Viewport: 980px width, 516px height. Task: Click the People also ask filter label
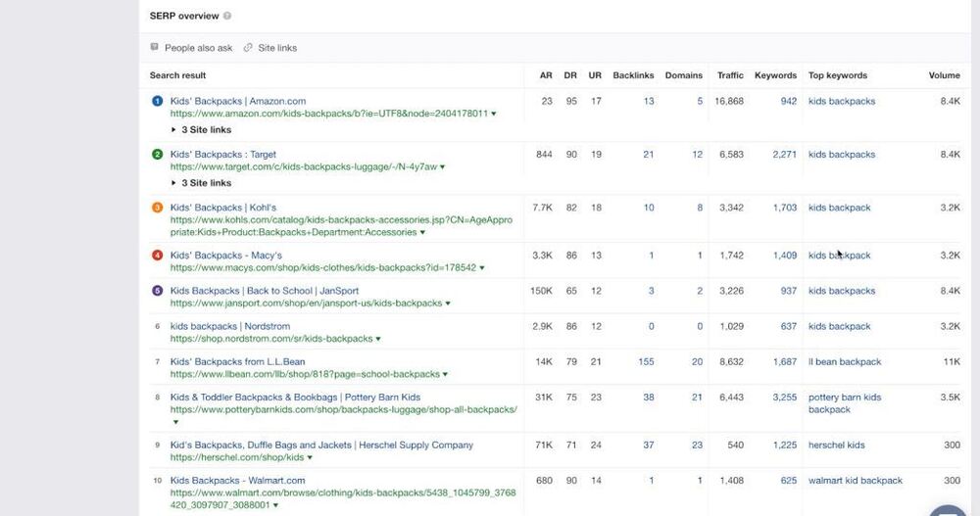coord(198,47)
